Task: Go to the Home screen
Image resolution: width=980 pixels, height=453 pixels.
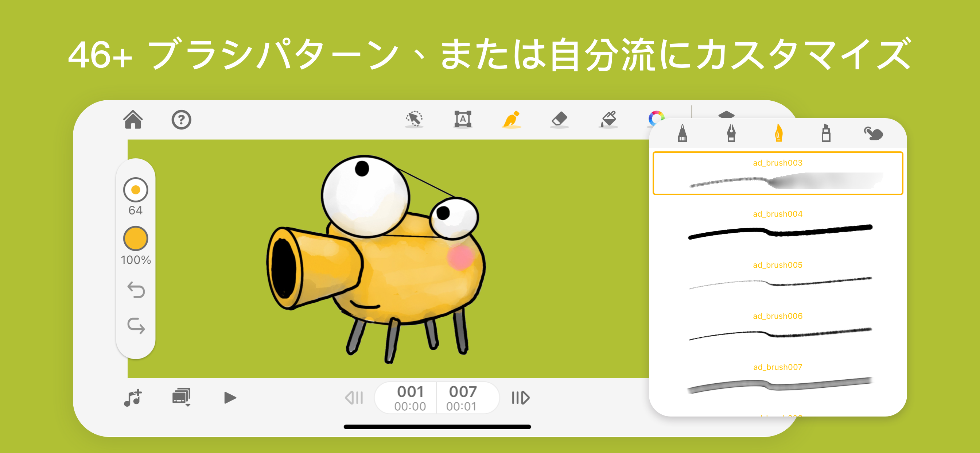Action: click(133, 120)
